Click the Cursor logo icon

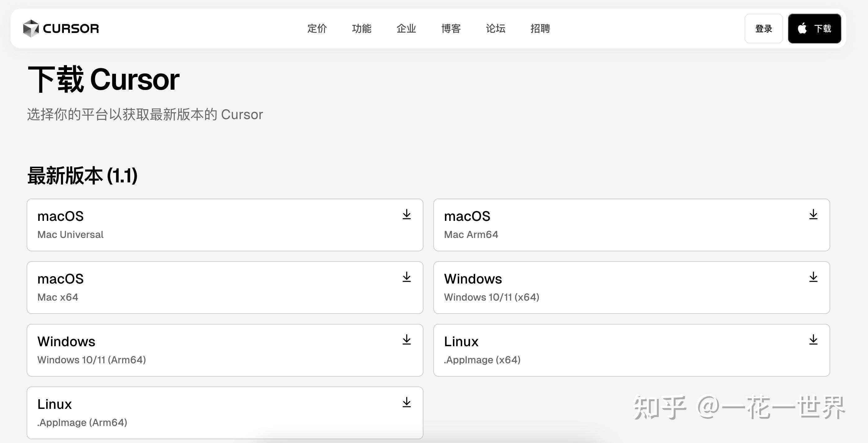pos(31,28)
